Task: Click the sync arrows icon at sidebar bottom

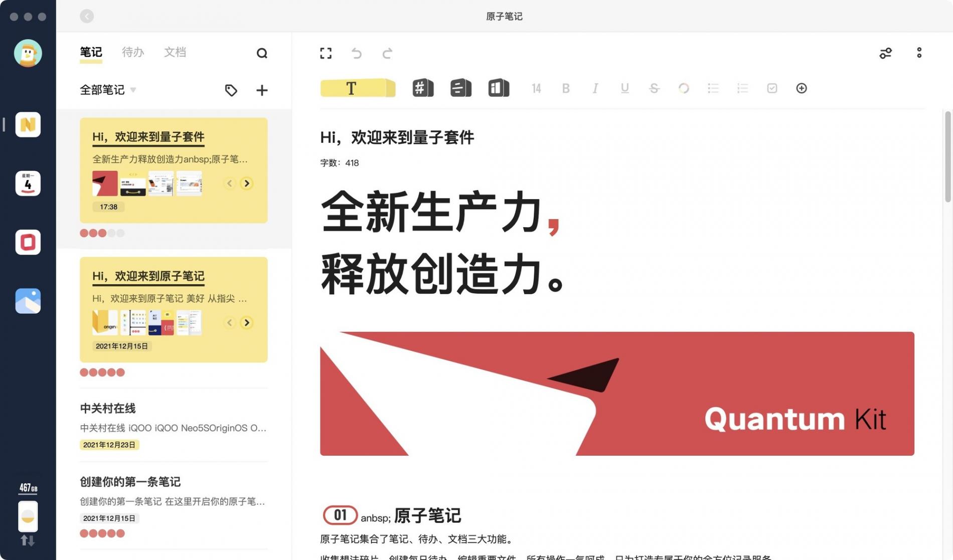Action: click(28, 541)
